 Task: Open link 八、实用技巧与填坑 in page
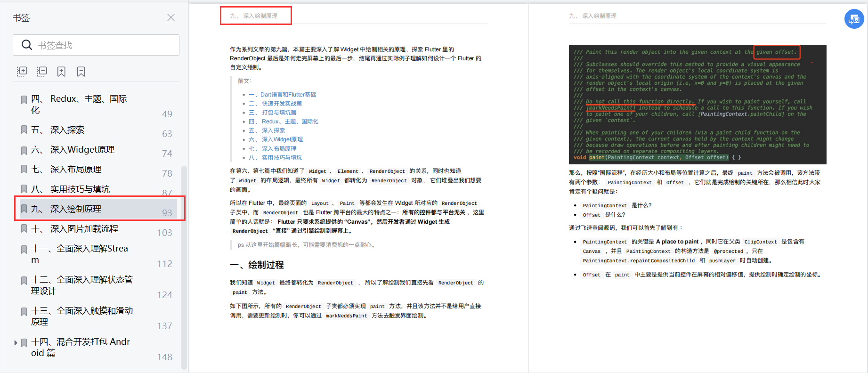coord(276,158)
